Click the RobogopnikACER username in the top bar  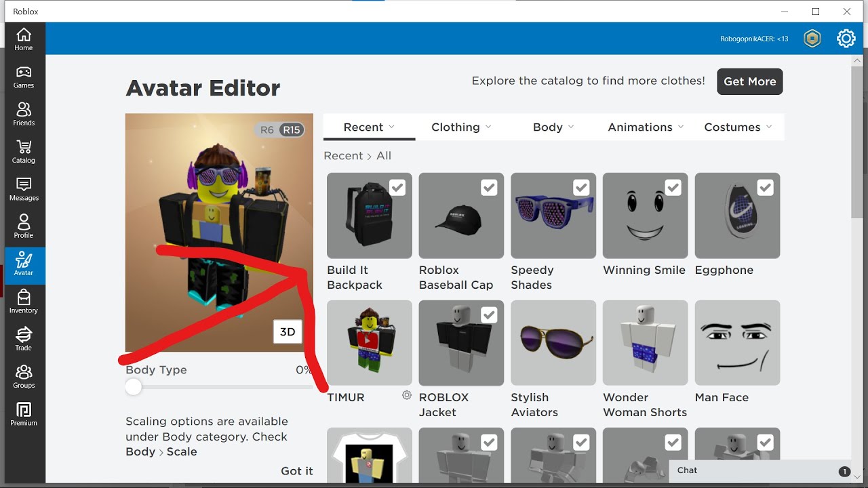click(x=754, y=39)
